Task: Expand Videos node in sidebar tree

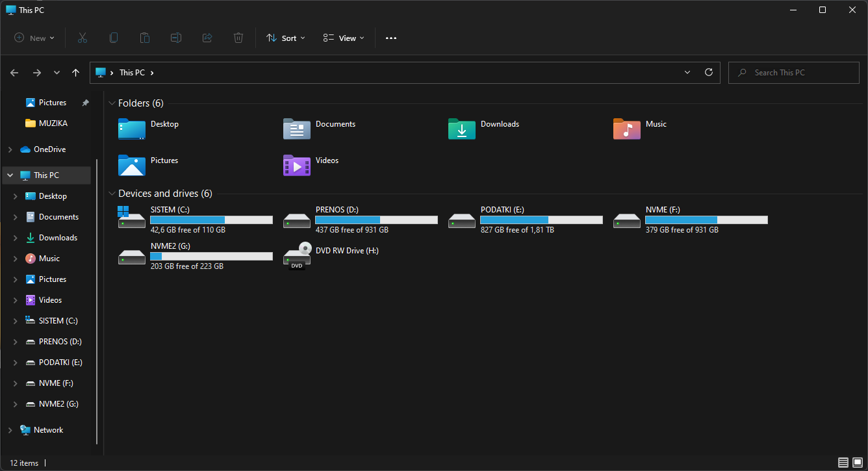Action: (16, 300)
